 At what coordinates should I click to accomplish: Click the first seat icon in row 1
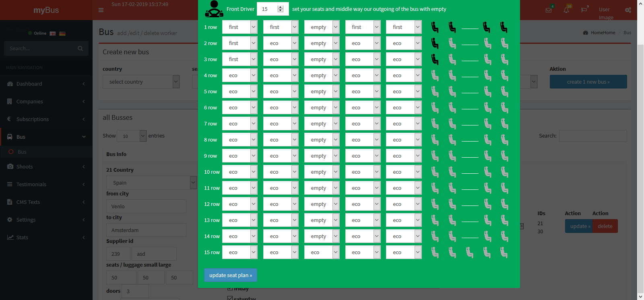[435, 27]
